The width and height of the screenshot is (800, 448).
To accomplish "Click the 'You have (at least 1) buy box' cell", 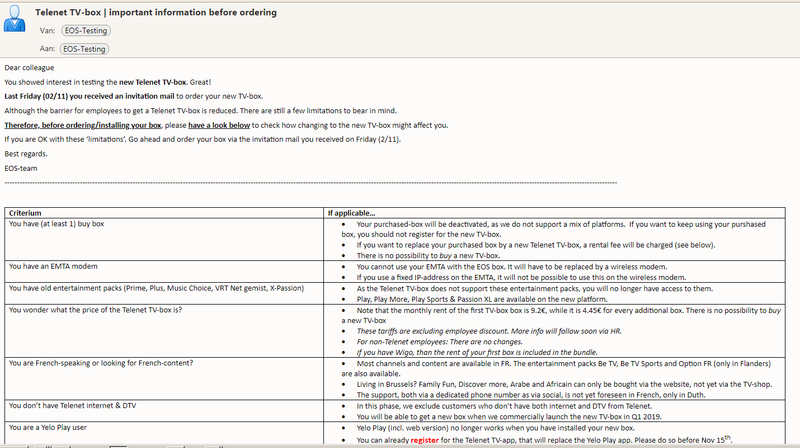I will [x=68, y=224].
